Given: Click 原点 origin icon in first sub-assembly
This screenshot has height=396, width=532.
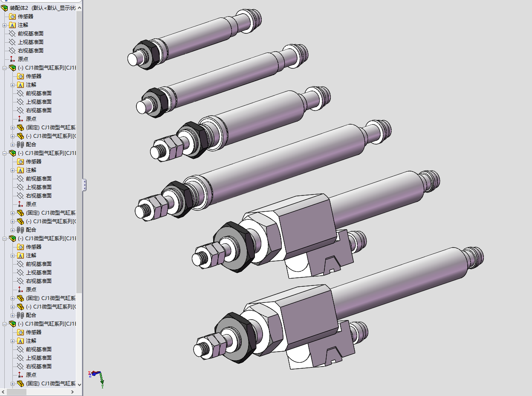Looking at the screenshot, I should pos(20,119).
